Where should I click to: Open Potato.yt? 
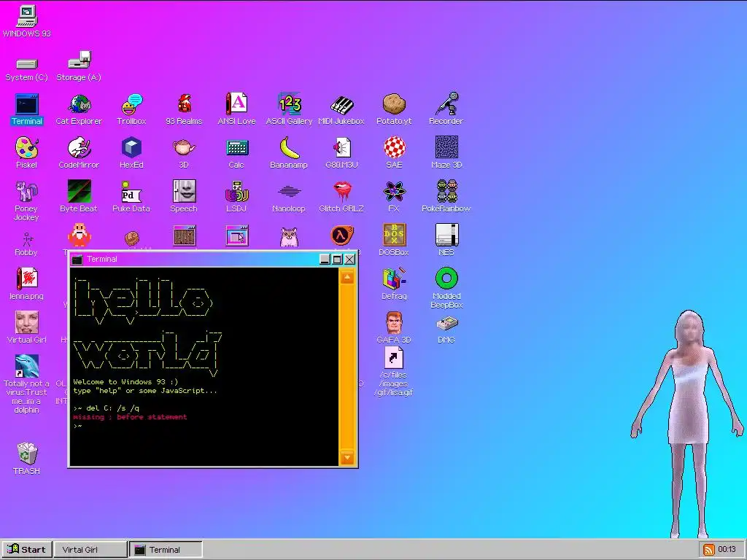tap(394, 109)
